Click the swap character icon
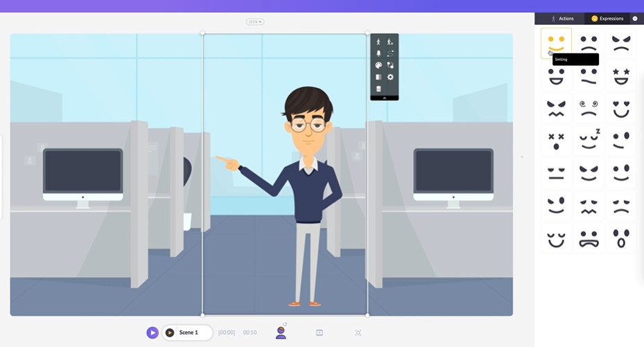This screenshot has height=347, width=644. (390, 65)
